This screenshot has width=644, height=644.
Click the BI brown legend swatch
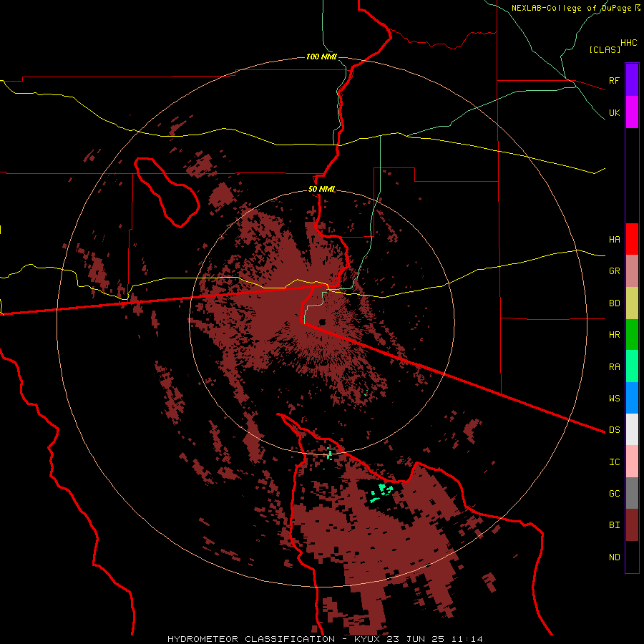632,525
